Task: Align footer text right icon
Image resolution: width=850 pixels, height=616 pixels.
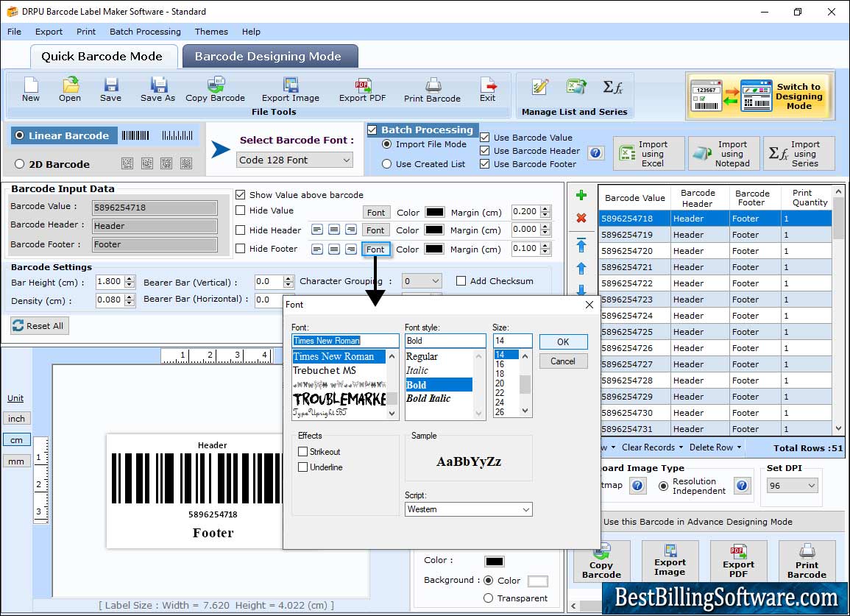Action: [x=351, y=249]
